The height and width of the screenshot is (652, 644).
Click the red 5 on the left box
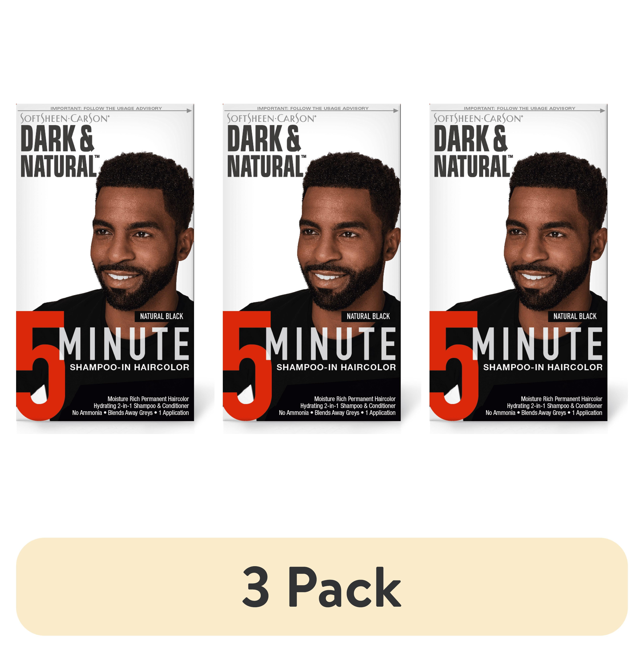pyautogui.click(x=40, y=365)
